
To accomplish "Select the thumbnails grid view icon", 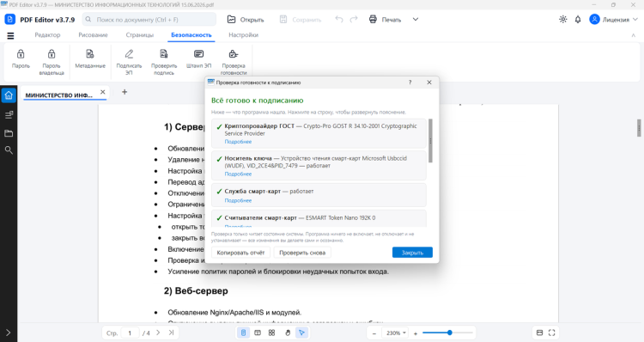I will coord(271,333).
